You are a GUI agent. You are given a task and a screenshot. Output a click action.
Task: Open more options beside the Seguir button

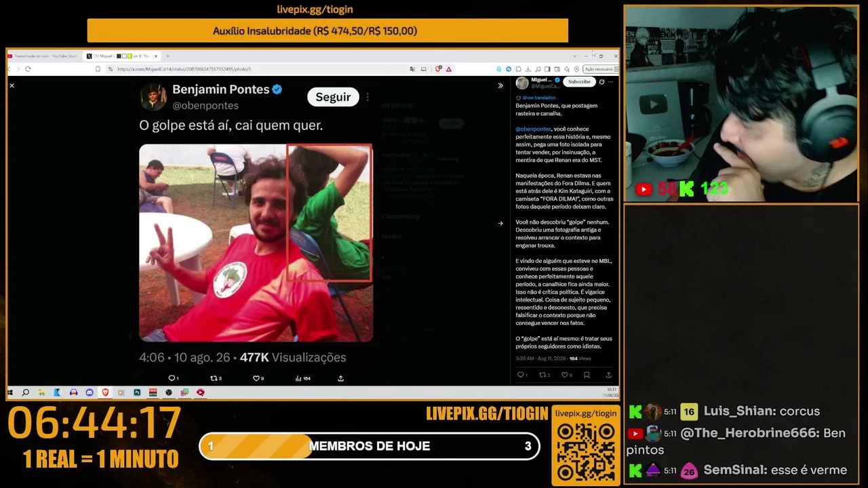pyautogui.click(x=368, y=97)
